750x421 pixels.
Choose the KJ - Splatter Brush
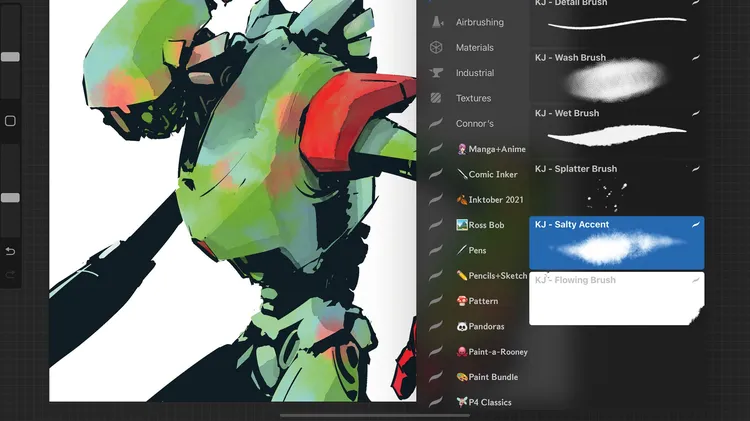pyautogui.click(x=617, y=188)
